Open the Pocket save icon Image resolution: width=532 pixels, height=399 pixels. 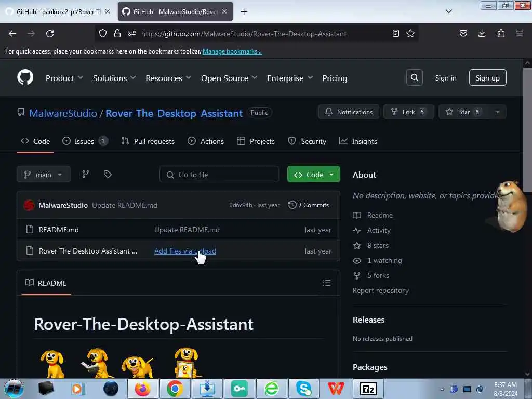click(x=463, y=33)
